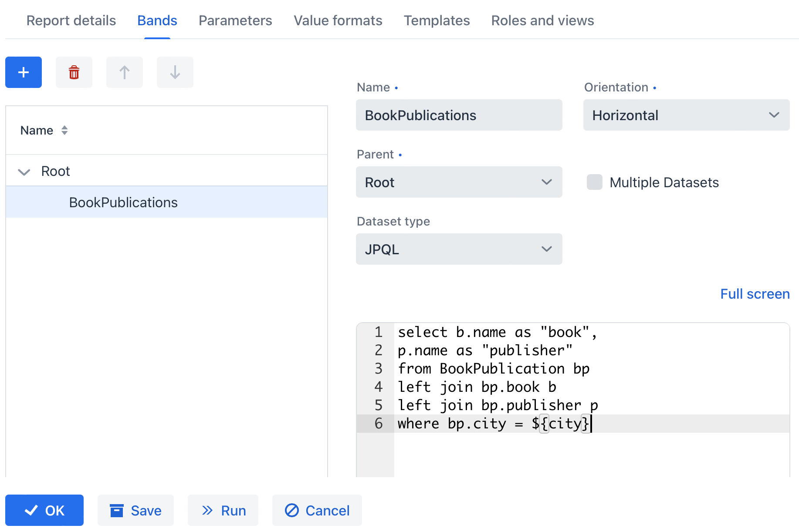799x532 pixels.
Task: Select the Root band row
Action: (x=166, y=171)
